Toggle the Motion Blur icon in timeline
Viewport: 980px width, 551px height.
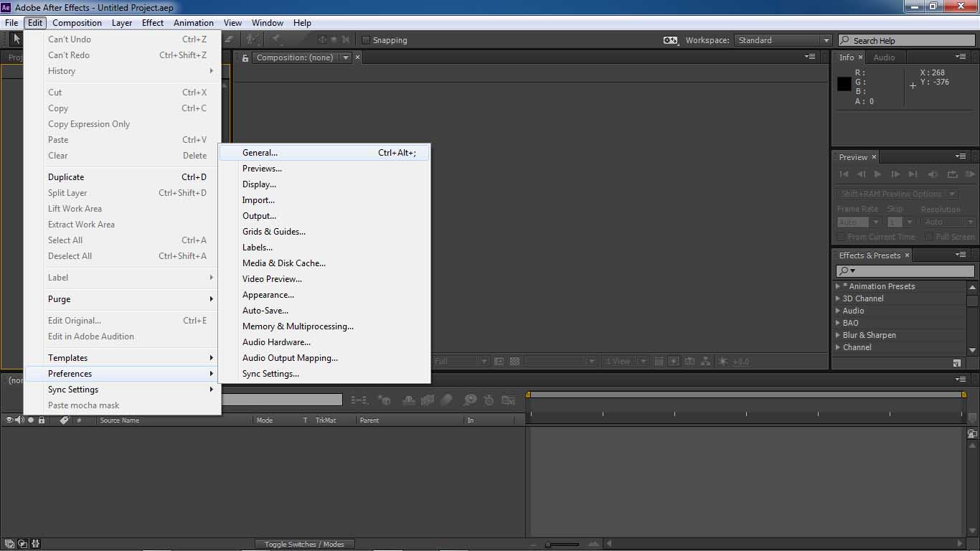[446, 400]
